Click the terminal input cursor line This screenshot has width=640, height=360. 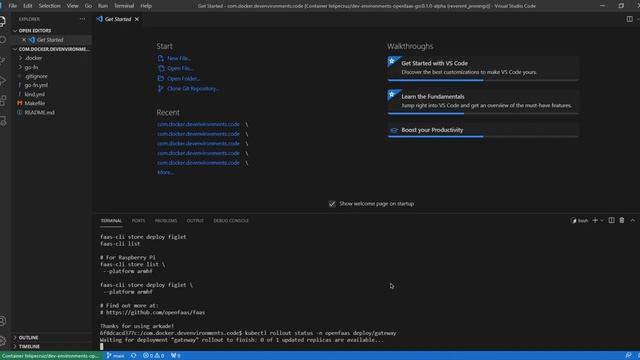click(102, 347)
